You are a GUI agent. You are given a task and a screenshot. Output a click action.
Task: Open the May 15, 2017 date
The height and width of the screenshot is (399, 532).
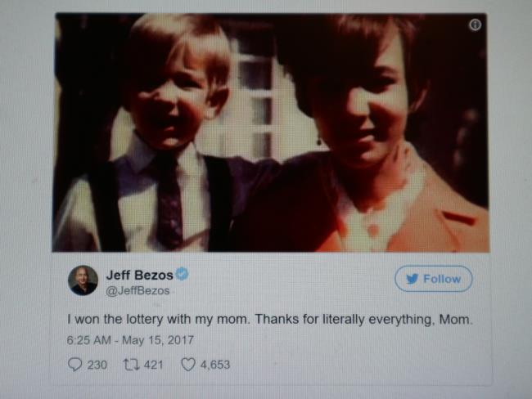tap(158, 340)
